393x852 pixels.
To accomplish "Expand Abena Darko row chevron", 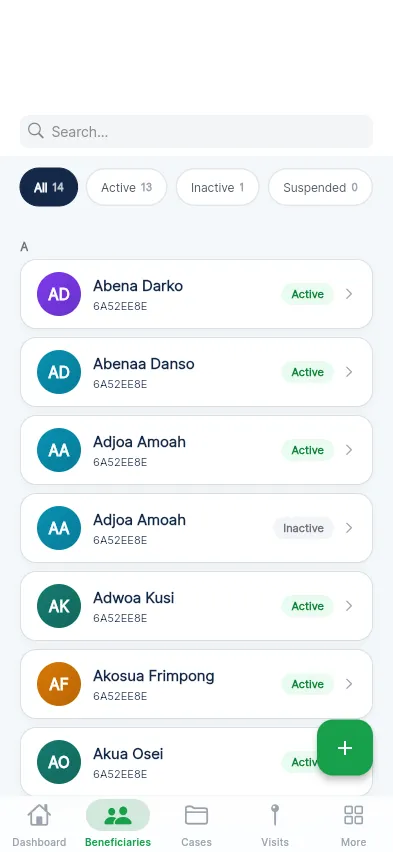I will (x=349, y=294).
